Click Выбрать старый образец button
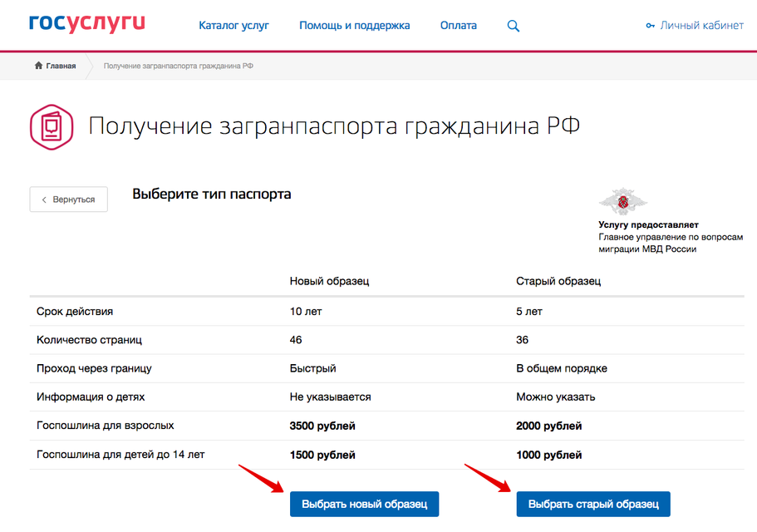The width and height of the screenshot is (757, 532). (x=593, y=504)
